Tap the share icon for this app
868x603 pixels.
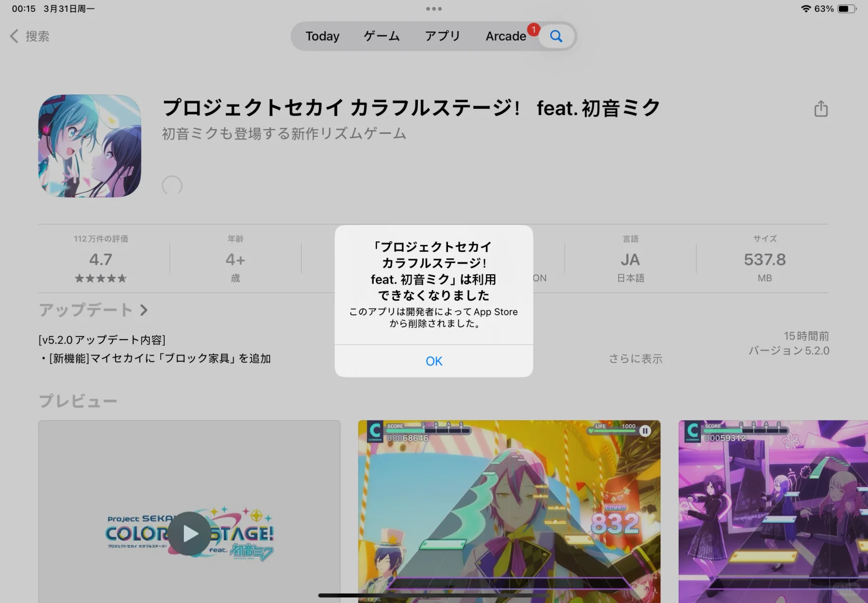pyautogui.click(x=821, y=108)
